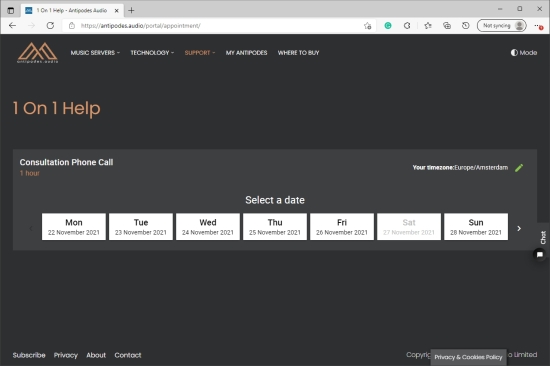Screen dimensions: 550x366
Task: Toggle the dark/light Mode switch
Action: tap(524, 53)
